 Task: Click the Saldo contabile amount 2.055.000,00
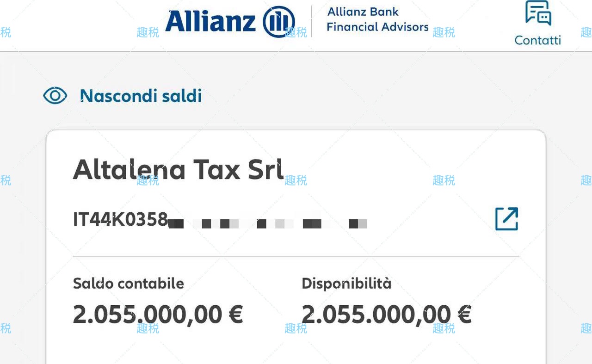[x=147, y=315]
